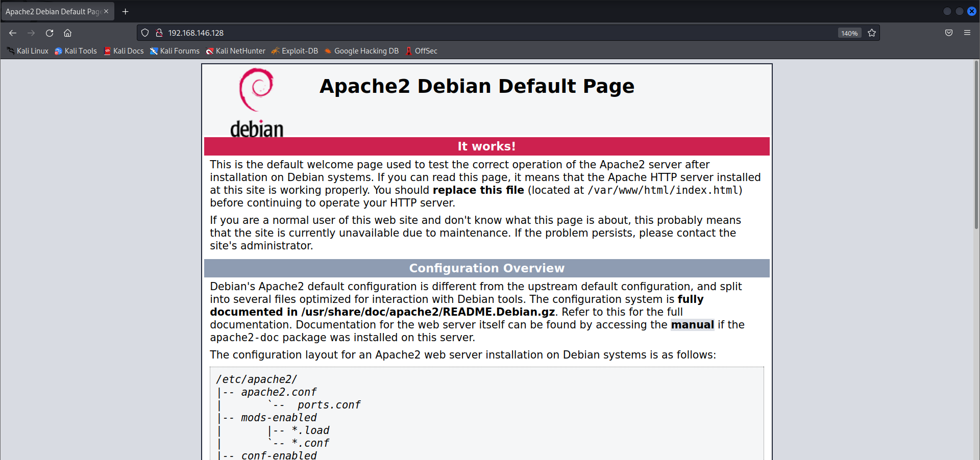Save page to Pocket
Screen dimensions: 980x460
coord(949,33)
